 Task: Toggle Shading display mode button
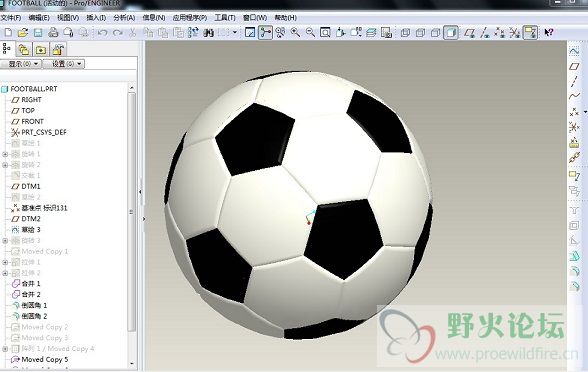[451, 33]
